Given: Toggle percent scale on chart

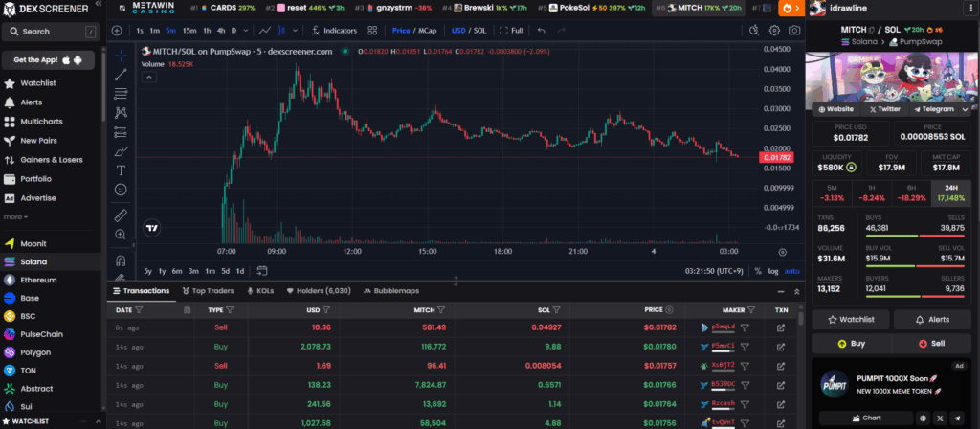Looking at the screenshot, I should [x=758, y=271].
